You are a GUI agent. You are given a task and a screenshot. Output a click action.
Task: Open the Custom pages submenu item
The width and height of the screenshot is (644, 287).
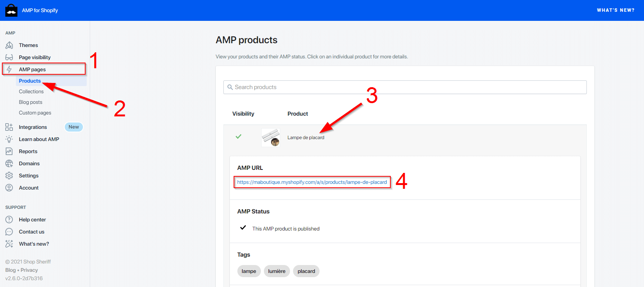[x=35, y=113]
